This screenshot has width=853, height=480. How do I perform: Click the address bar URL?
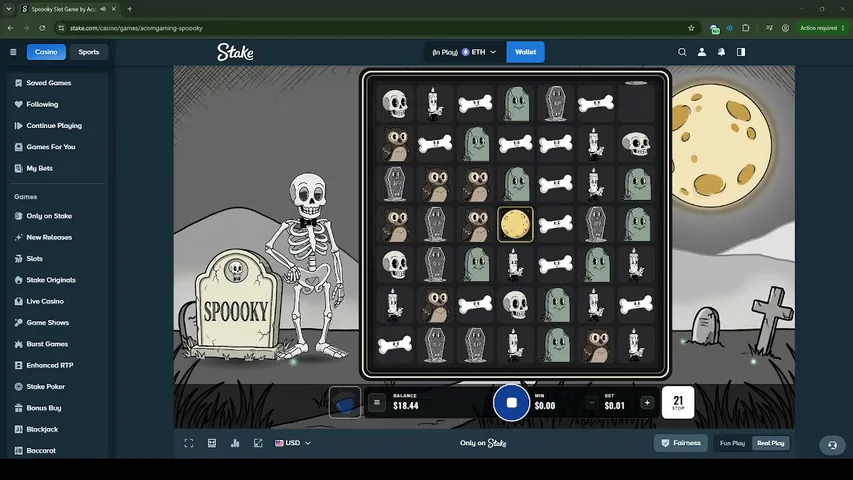(x=136, y=28)
